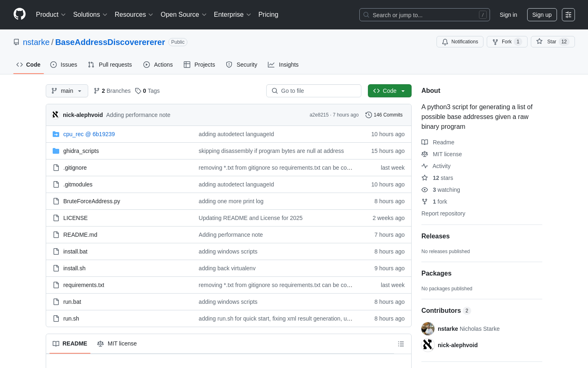
Task: Switch to the Pull requests tab
Action: (110, 65)
